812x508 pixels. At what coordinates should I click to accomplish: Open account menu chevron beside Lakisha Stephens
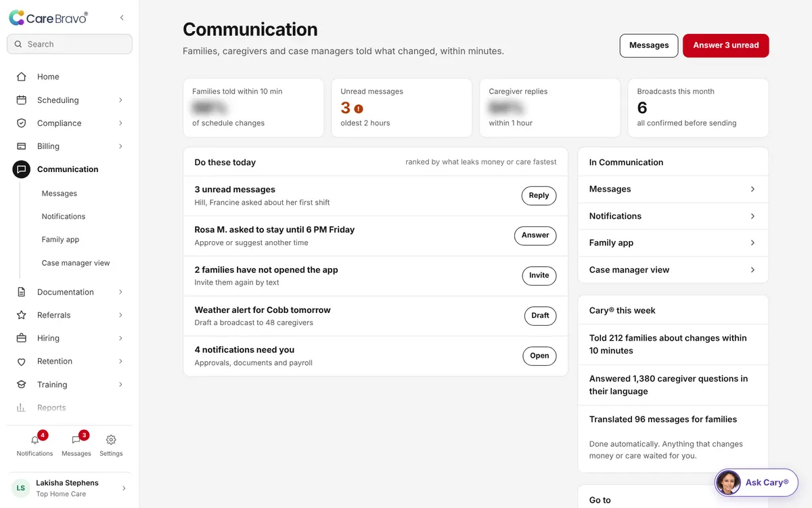pyautogui.click(x=123, y=488)
